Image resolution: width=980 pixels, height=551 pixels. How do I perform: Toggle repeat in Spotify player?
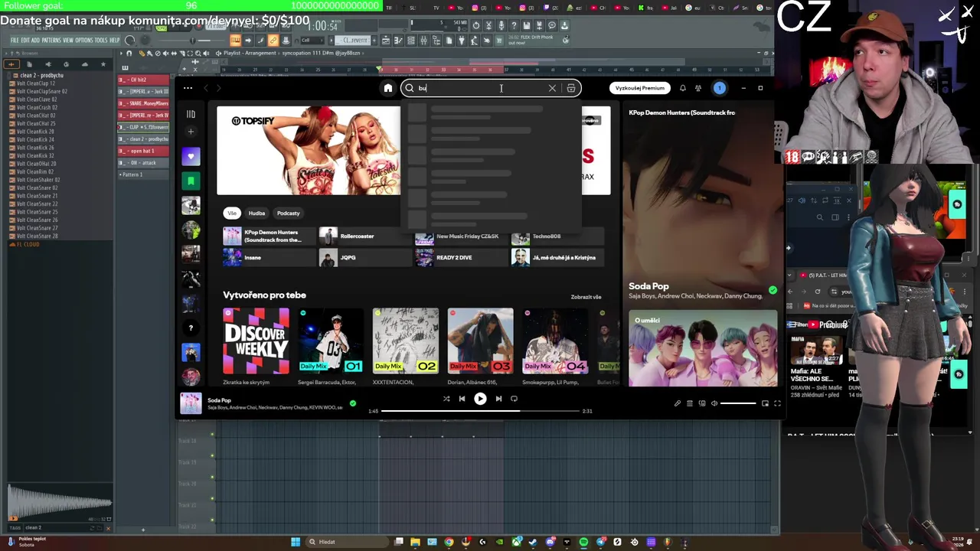(x=514, y=399)
